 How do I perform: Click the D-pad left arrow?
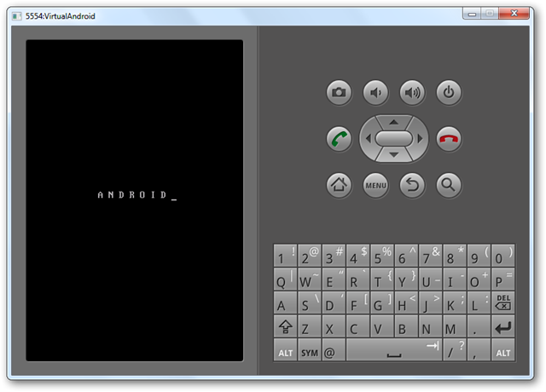pos(368,138)
